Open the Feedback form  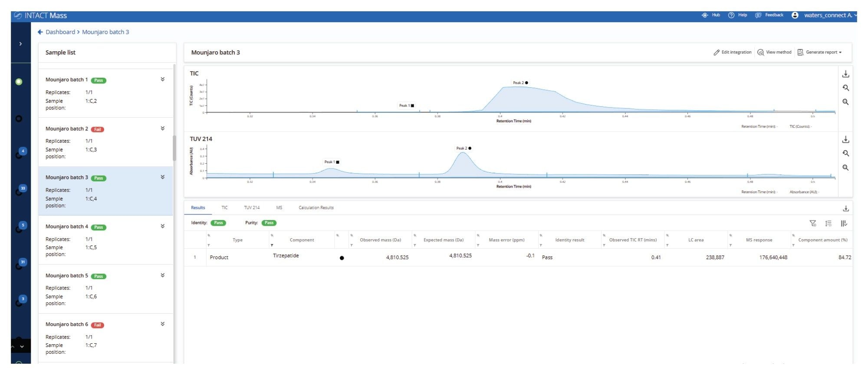pyautogui.click(x=769, y=15)
